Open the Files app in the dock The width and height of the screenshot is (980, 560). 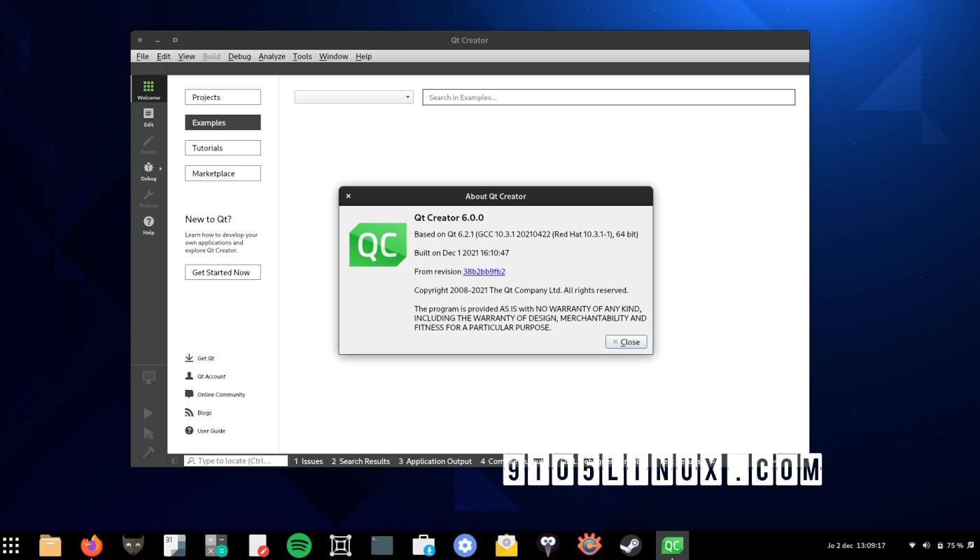(x=50, y=545)
